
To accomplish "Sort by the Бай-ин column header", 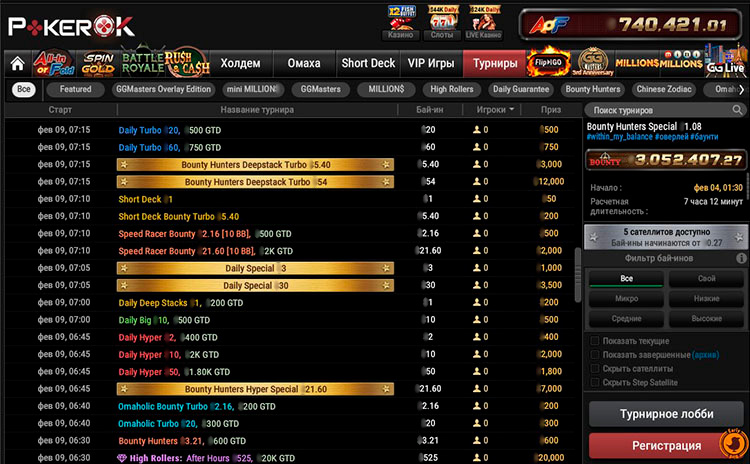I will pos(430,110).
